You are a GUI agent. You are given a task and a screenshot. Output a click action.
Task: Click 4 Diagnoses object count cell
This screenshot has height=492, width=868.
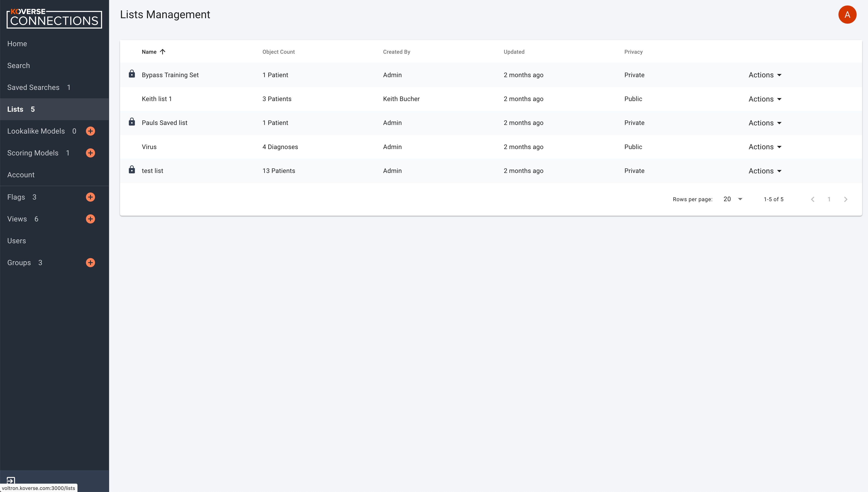(x=280, y=147)
